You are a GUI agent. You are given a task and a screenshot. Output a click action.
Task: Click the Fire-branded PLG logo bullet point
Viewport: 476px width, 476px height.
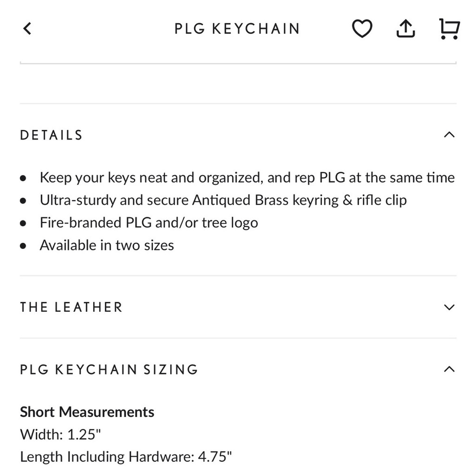(149, 222)
